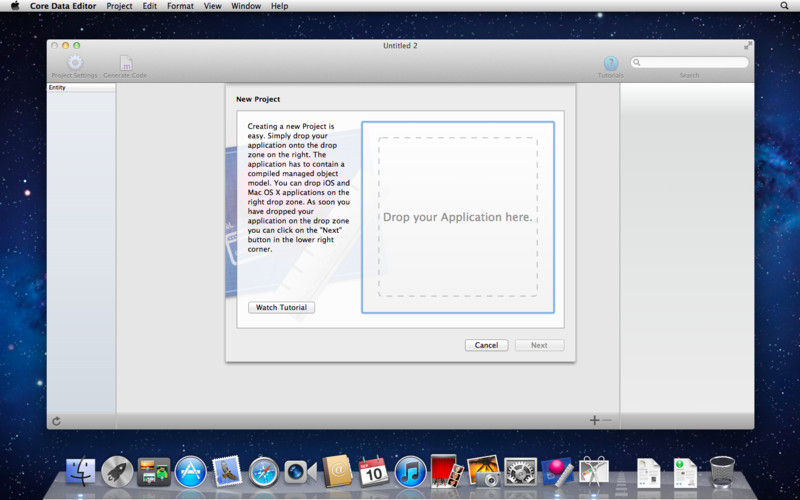Open the Window menu
Image resolution: width=800 pixels, height=500 pixels.
coord(246,6)
